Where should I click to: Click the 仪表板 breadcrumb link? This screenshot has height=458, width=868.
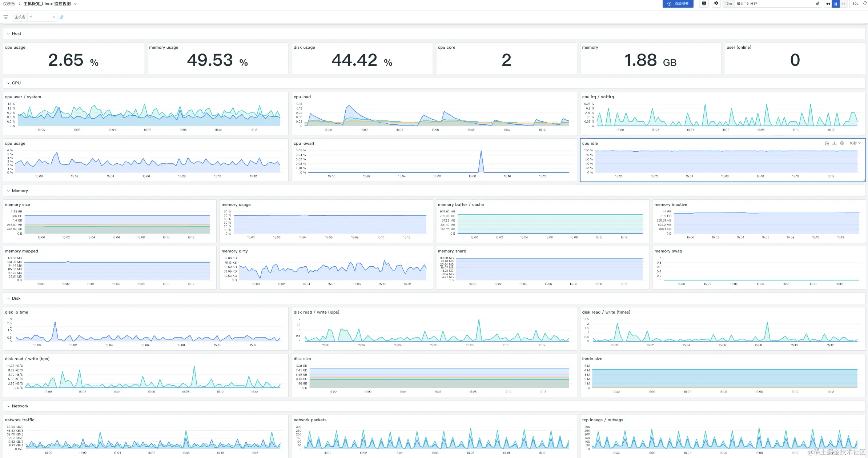click(x=9, y=4)
